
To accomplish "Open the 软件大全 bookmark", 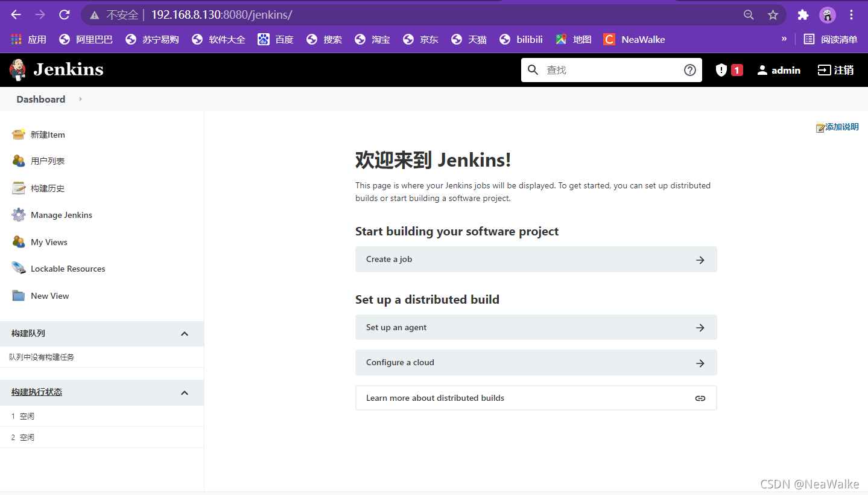I will [x=218, y=39].
